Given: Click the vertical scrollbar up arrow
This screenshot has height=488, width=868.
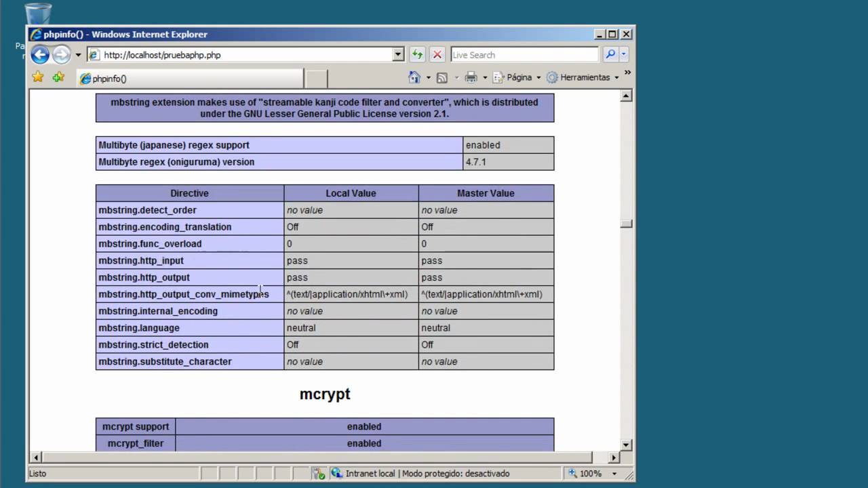Looking at the screenshot, I should click(x=627, y=96).
